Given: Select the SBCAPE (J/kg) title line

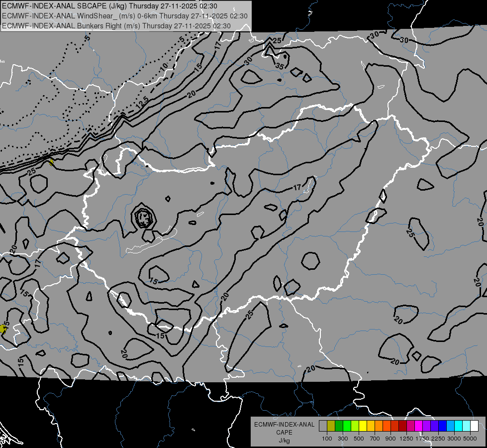Looking at the screenshot, I should point(109,6).
